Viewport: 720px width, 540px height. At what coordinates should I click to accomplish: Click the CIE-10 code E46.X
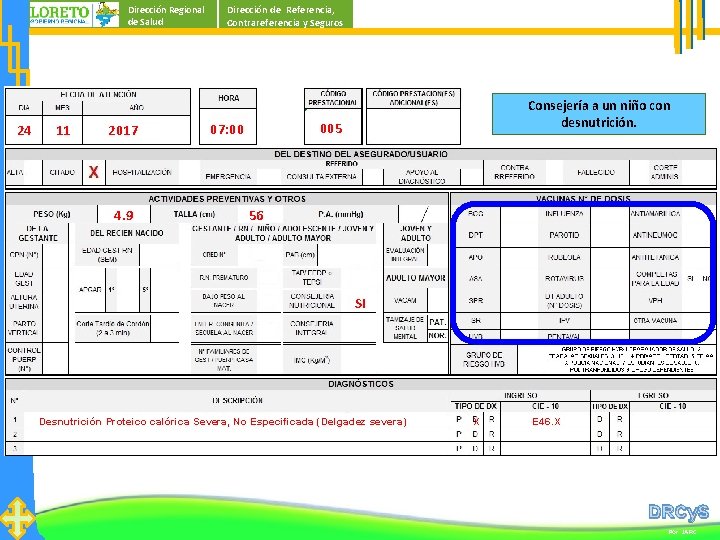[546, 422]
